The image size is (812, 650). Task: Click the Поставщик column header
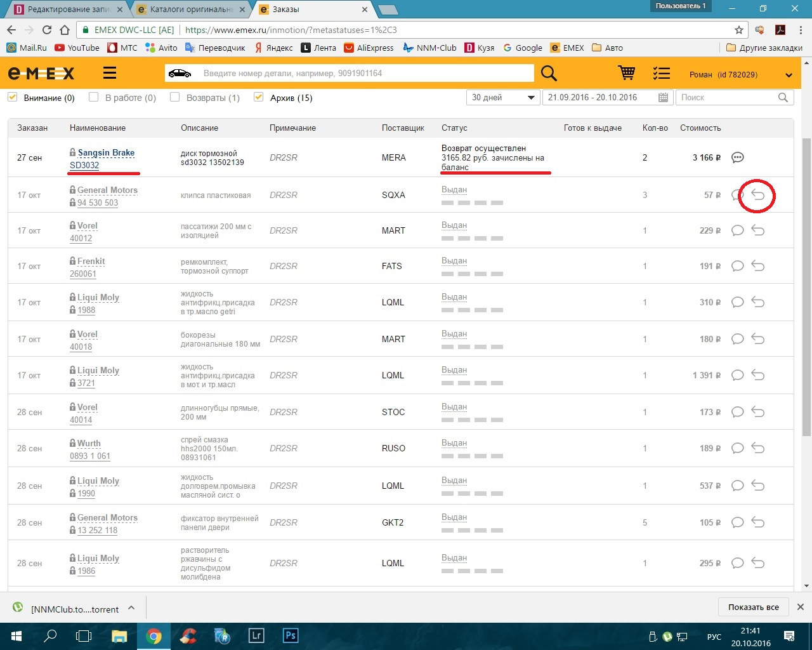[x=403, y=128]
